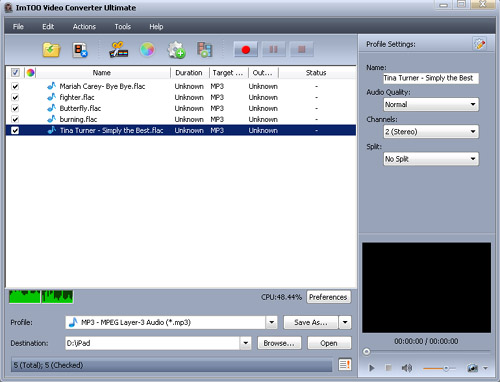The width and height of the screenshot is (500, 382).
Task: Stop conversion using the toolbar stop button
Action: click(x=302, y=50)
